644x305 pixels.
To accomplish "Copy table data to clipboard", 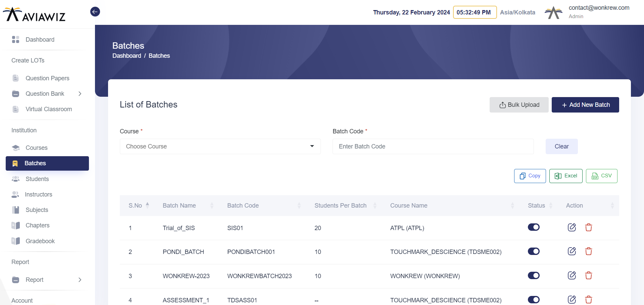I will [x=530, y=176].
